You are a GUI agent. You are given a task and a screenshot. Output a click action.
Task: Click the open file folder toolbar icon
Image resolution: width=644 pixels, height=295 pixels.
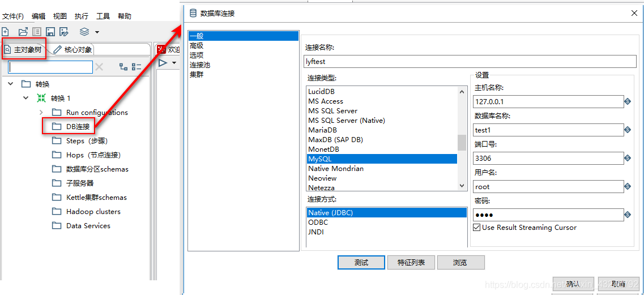point(23,32)
